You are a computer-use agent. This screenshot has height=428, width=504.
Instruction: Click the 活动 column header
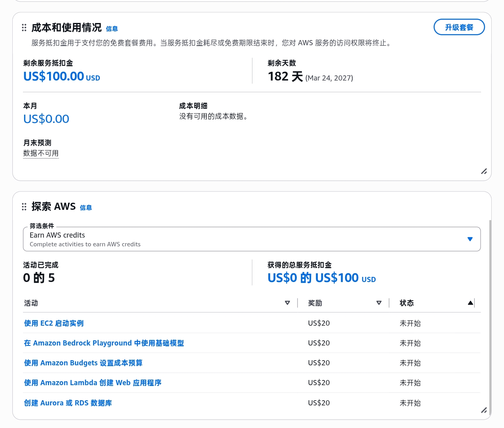click(31, 303)
